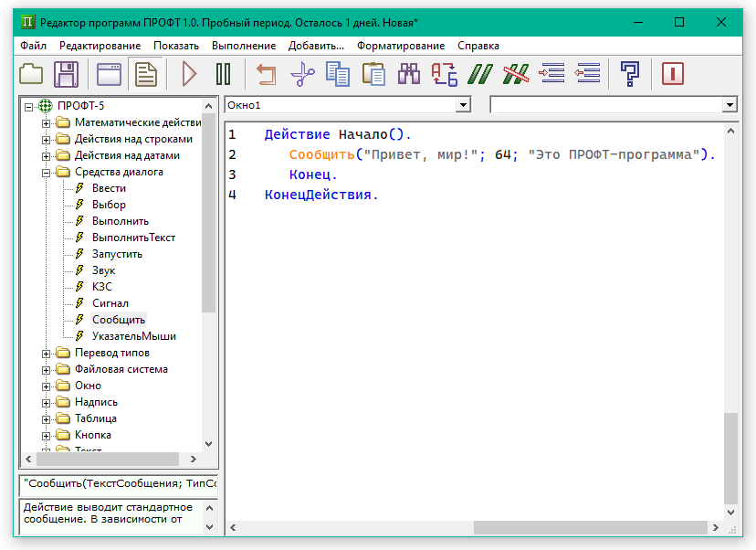The height and width of the screenshot is (550, 756).
Task: Click the Сообщить syntax hint field
Action: point(119,484)
